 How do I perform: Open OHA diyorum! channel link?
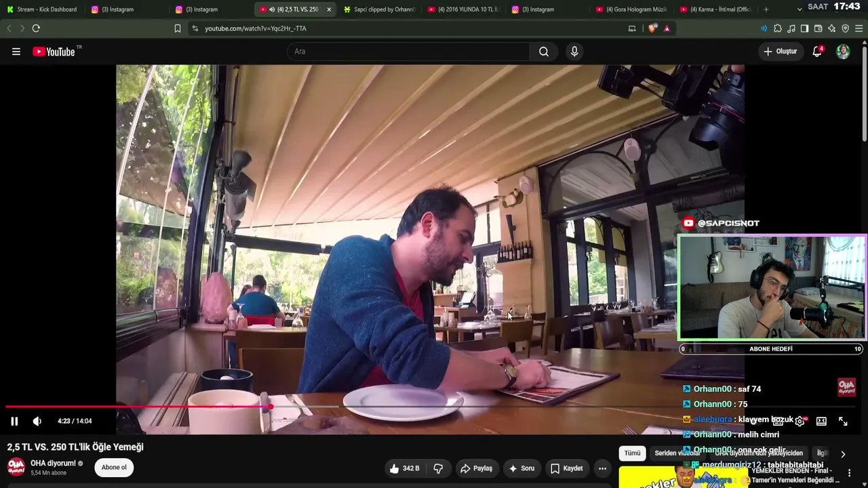[53, 464]
